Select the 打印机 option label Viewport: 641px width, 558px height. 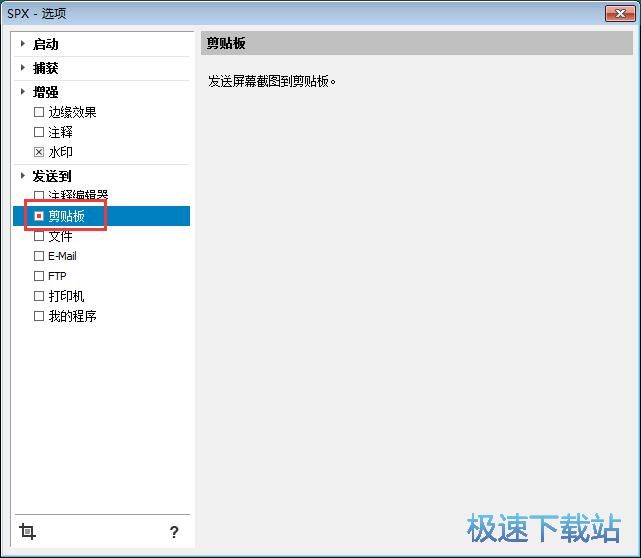pyautogui.click(x=66, y=296)
